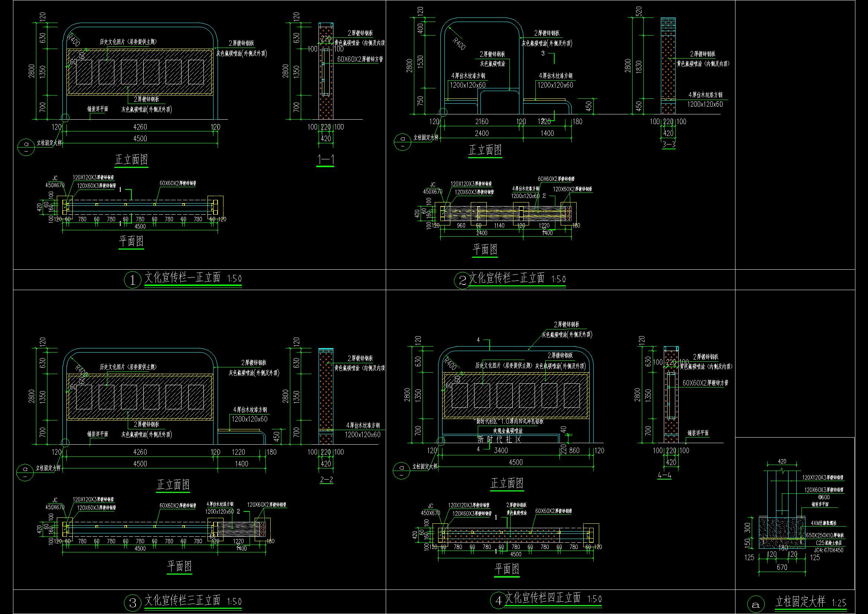Click '正立面图' caption in drawing two
This screenshot has height=614, width=868.
pyautogui.click(x=485, y=150)
